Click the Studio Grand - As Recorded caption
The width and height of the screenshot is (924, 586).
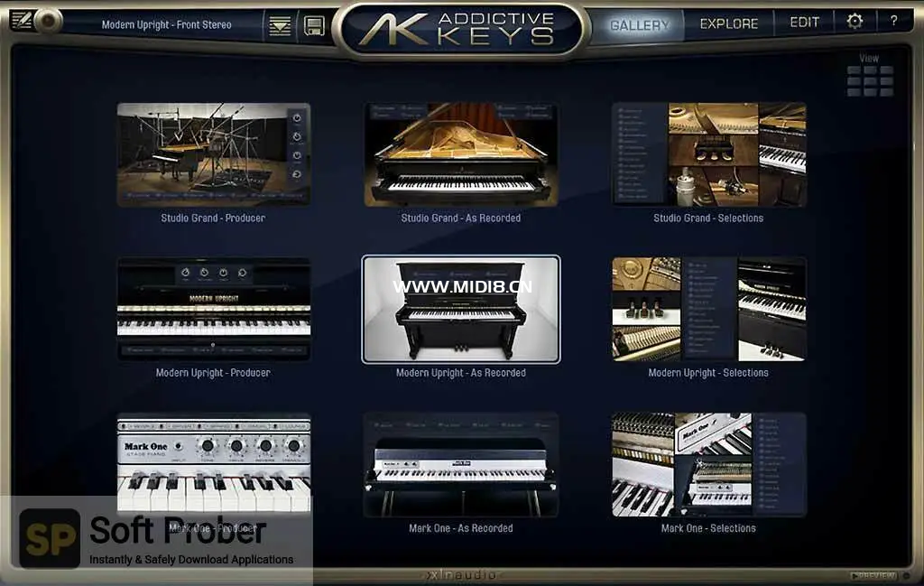tap(461, 219)
